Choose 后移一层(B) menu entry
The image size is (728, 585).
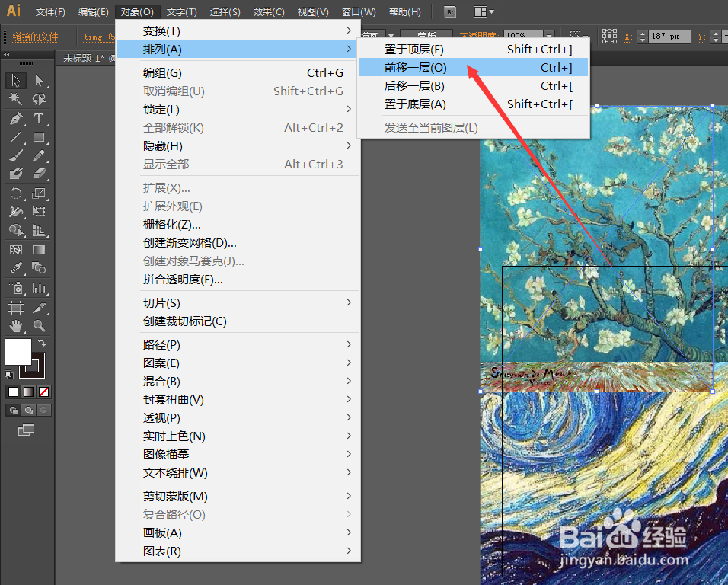[473, 86]
